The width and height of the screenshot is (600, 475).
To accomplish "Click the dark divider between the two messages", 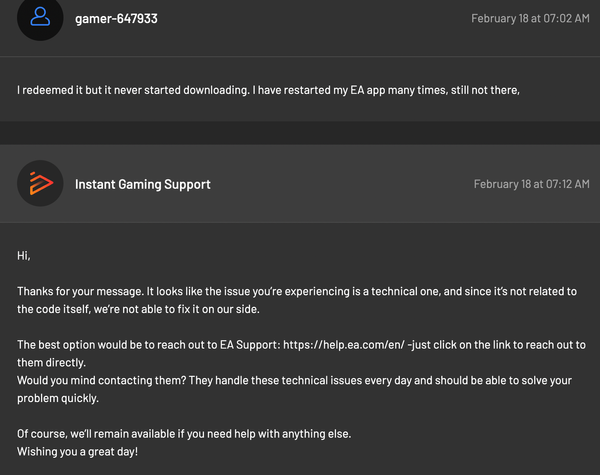I will (x=300, y=133).
